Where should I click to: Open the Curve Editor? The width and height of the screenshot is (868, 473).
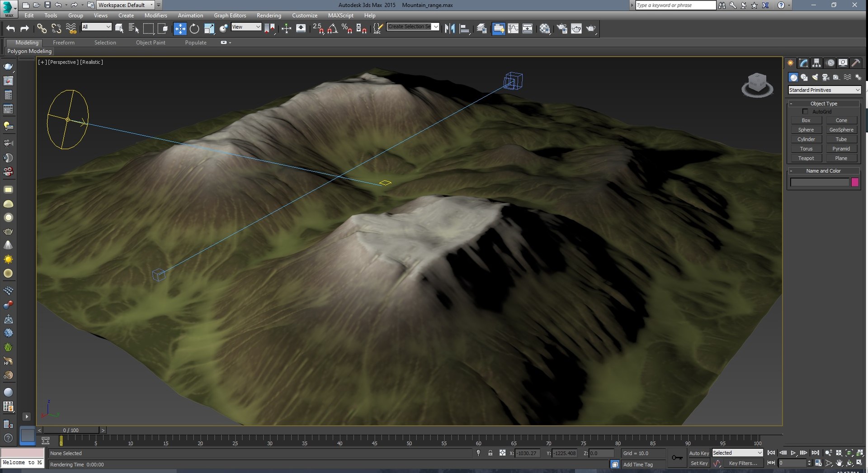click(x=513, y=28)
